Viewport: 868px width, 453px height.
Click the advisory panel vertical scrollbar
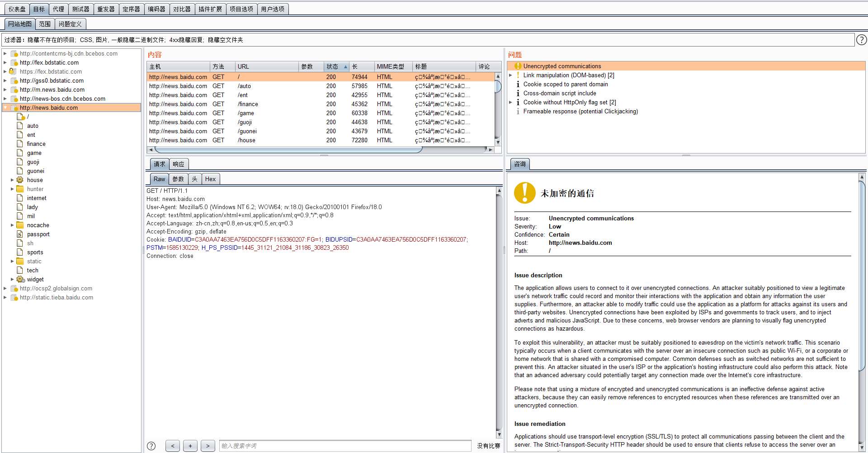[862, 312]
